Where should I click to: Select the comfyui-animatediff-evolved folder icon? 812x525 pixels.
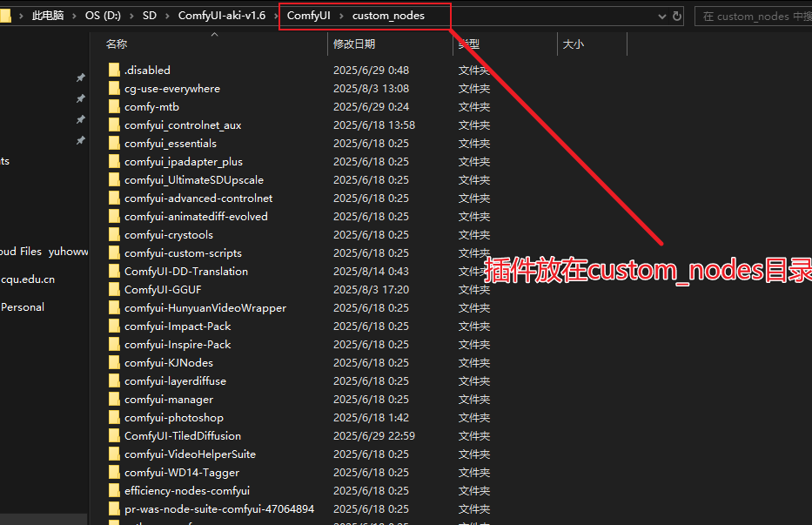(115, 216)
